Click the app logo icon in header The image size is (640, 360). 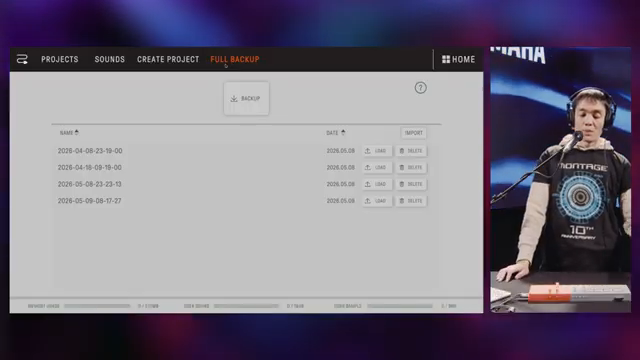22,60
